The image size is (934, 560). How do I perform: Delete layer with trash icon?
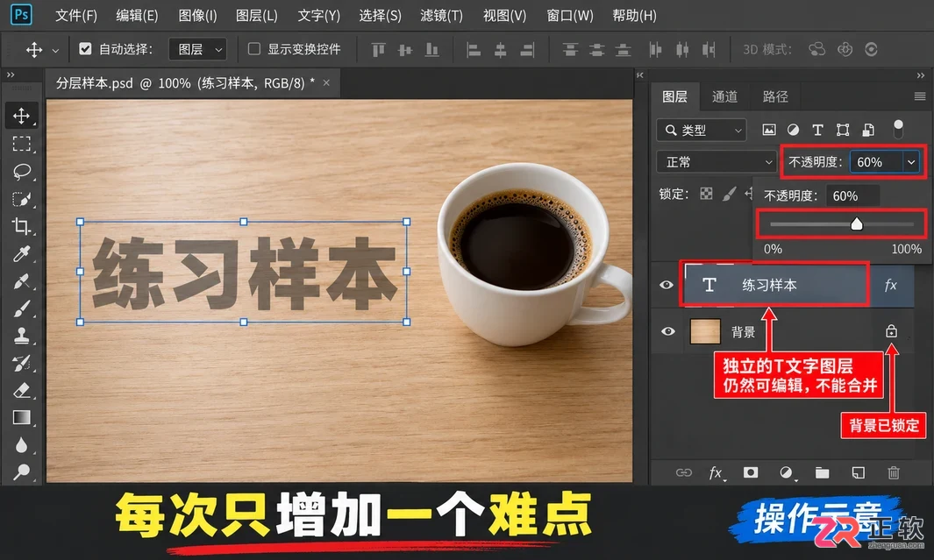pos(894,472)
